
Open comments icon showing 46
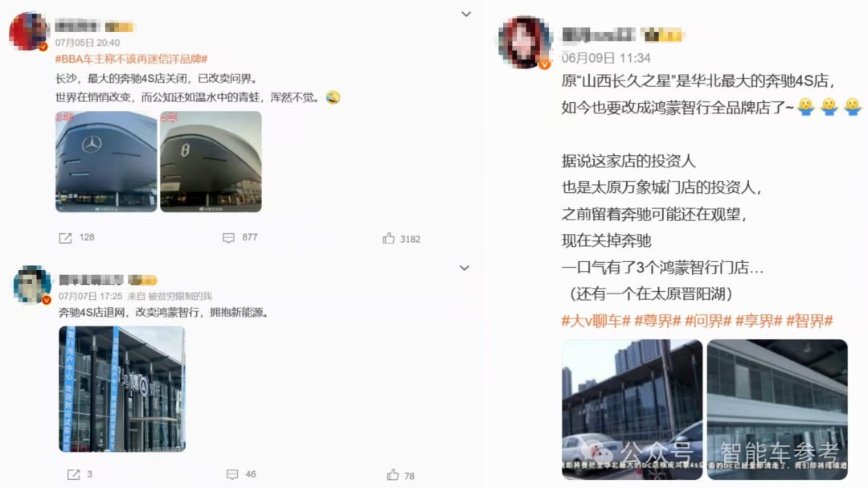[232, 474]
